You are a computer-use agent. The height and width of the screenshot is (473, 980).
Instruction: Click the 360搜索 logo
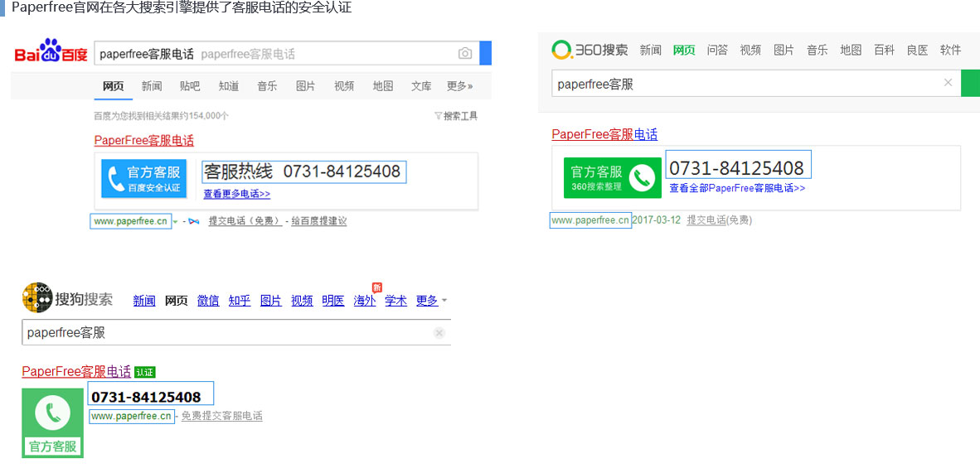point(589,50)
